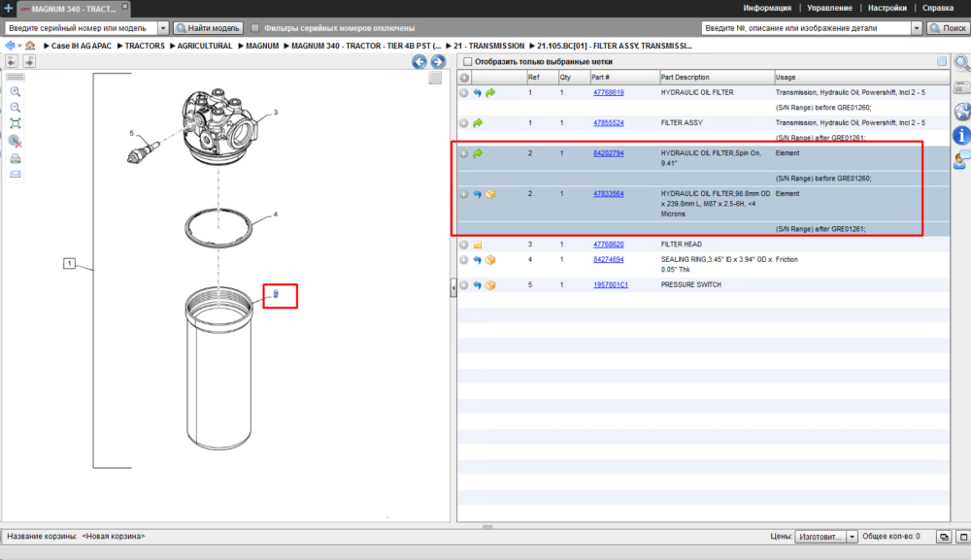The image size is (971, 560).
Task: Close the MAGNUM 340 tab
Action: tap(124, 6)
